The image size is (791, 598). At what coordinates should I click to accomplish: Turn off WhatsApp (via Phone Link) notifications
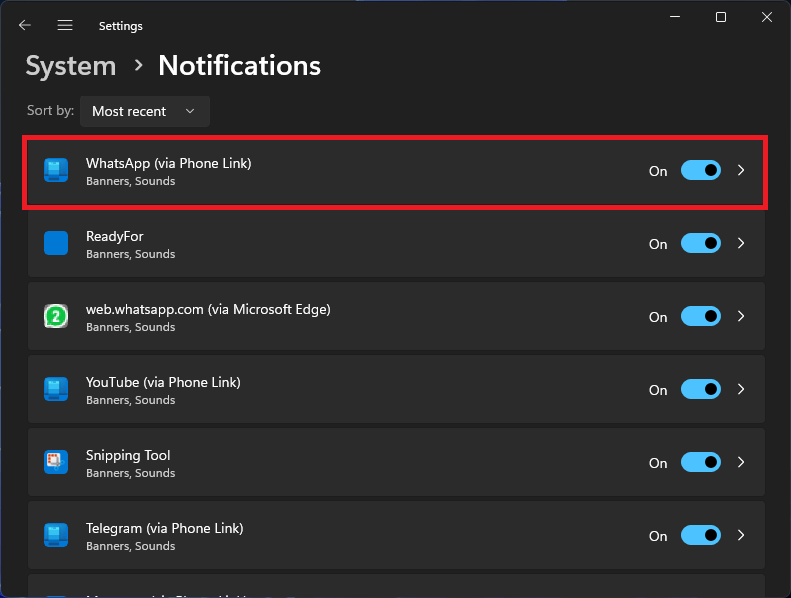pyautogui.click(x=701, y=171)
